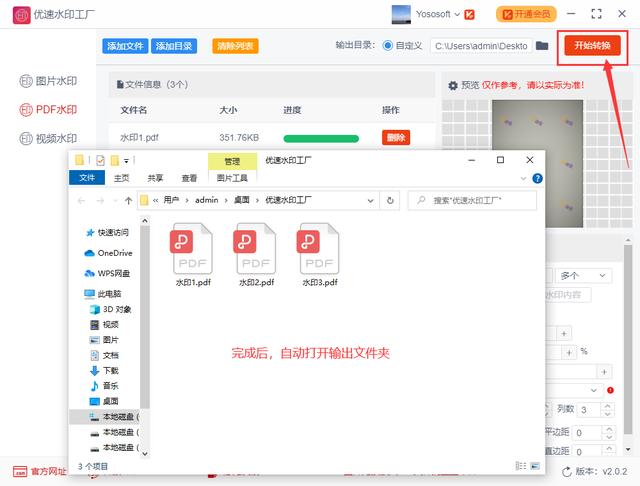Click the 管理 contextual tab
Viewport: 640px width, 486px height.
232,161
